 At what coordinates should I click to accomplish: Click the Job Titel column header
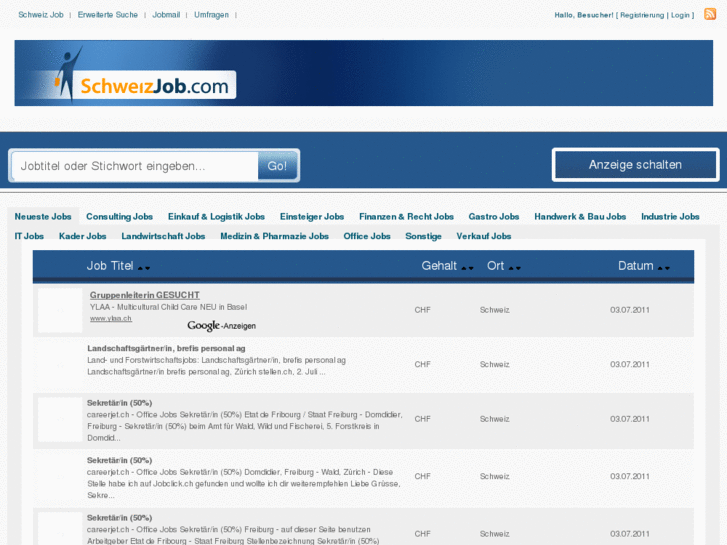click(109, 266)
